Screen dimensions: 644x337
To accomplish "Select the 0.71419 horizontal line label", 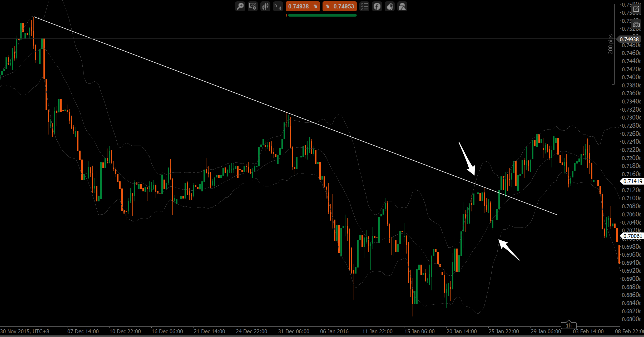I will coord(633,181).
